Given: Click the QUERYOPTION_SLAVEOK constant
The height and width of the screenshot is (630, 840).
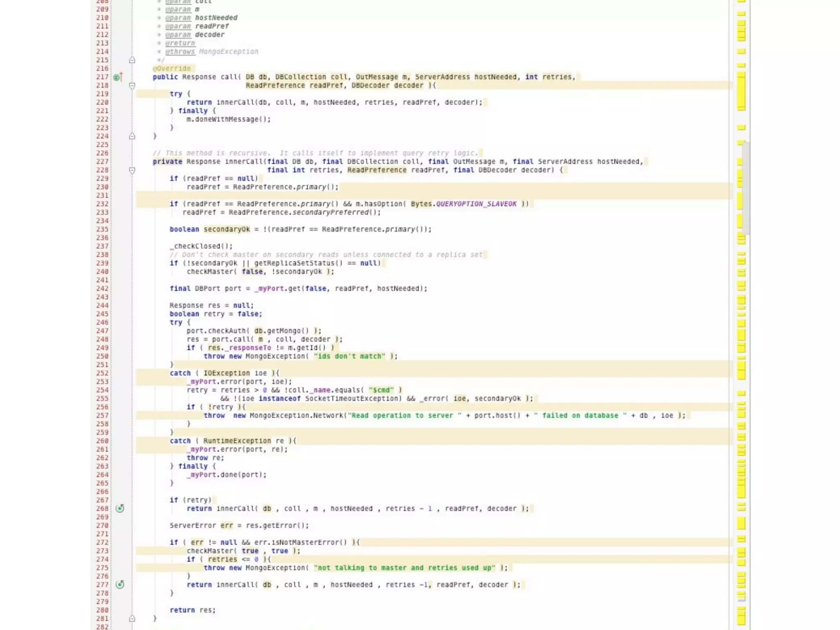Looking at the screenshot, I should click(x=476, y=204).
